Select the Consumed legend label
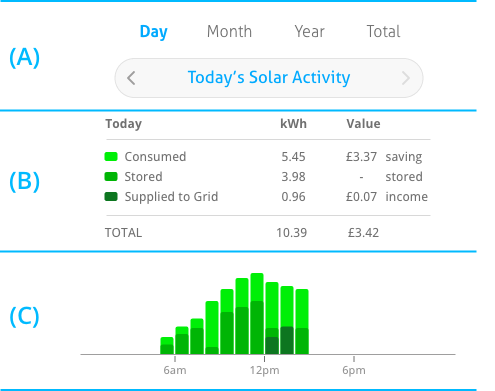495x391 pixels. (x=155, y=157)
